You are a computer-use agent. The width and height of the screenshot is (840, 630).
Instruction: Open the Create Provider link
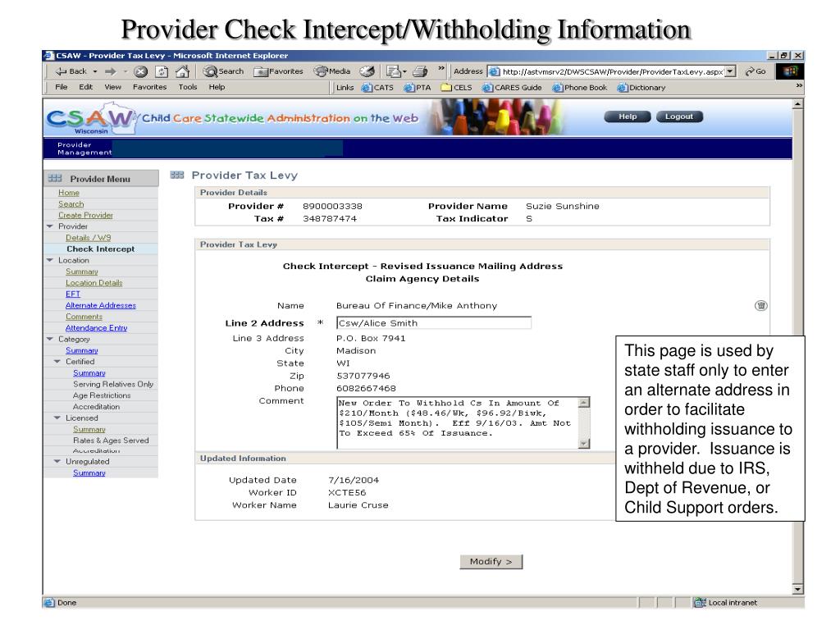(85, 216)
